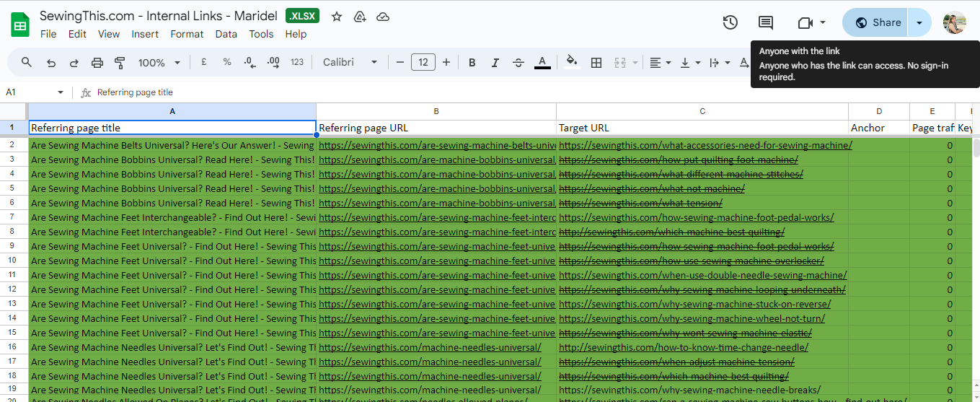
Task: Select the Anchor header cell
Action: [879, 128]
